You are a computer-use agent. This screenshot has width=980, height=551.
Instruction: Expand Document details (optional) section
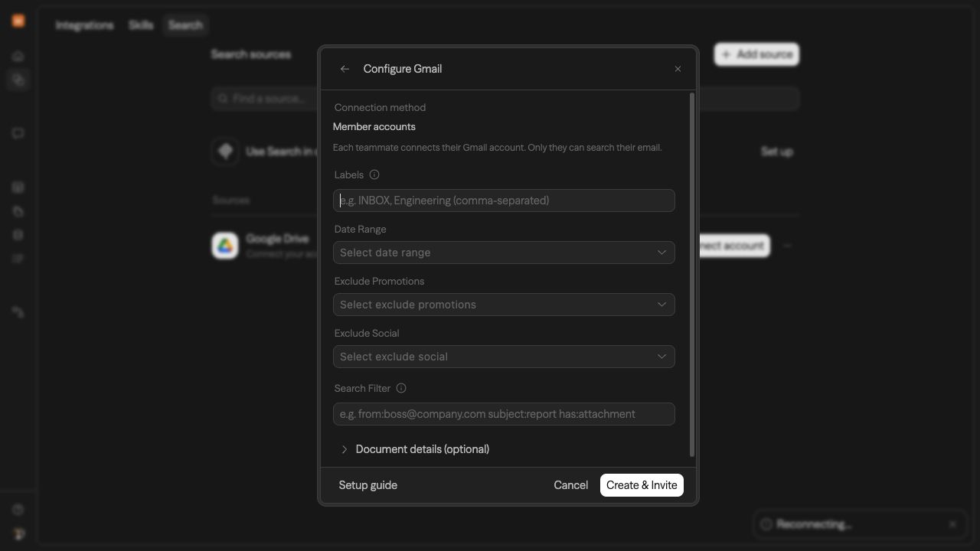point(415,449)
